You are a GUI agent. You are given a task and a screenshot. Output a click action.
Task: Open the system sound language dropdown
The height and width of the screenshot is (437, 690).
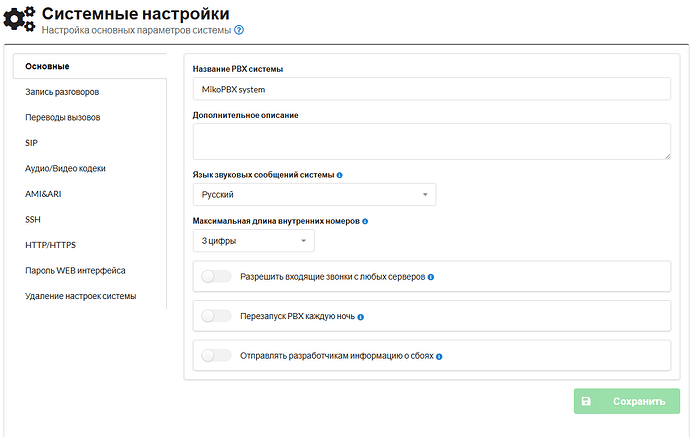[313, 195]
